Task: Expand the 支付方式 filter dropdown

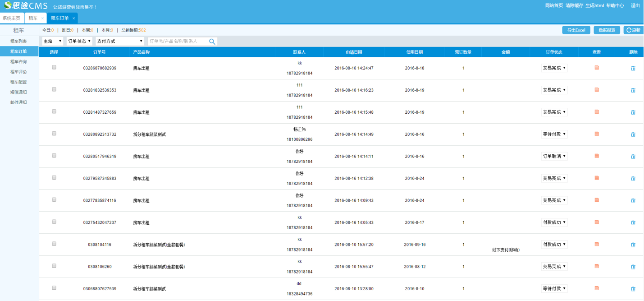Action: tap(120, 41)
